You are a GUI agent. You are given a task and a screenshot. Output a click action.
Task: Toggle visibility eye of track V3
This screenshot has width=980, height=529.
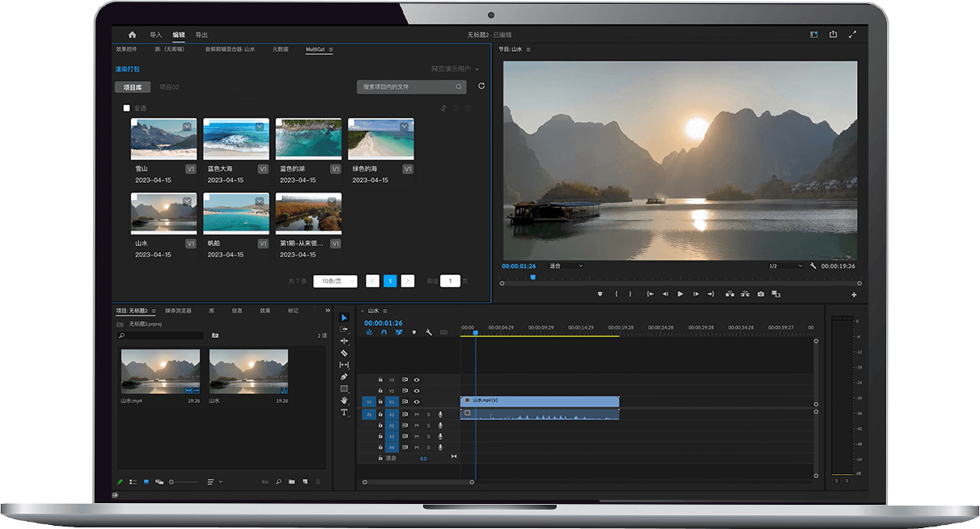click(417, 379)
